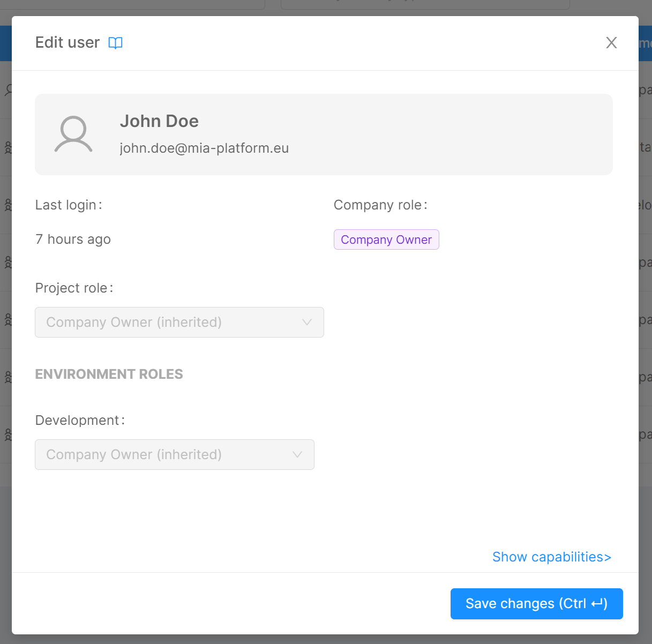Image resolution: width=652 pixels, height=644 pixels.
Task: Click the 'Development:' field label
Action: [x=80, y=421]
